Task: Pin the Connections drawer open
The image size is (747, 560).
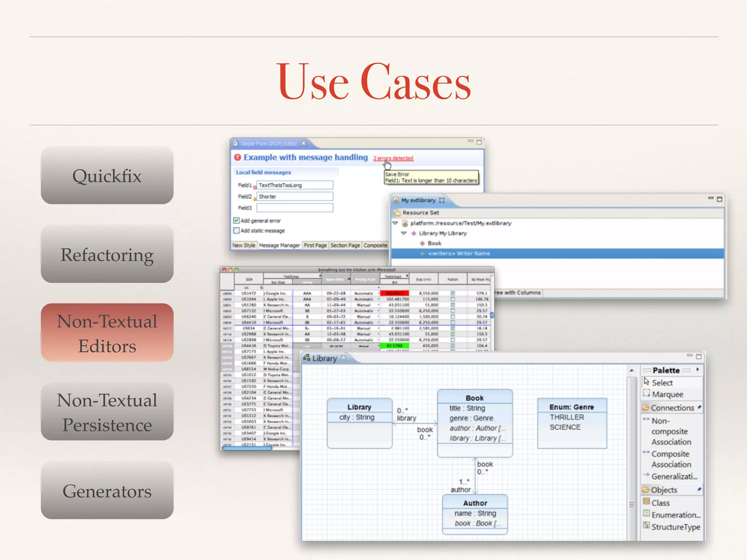Action: [x=699, y=407]
